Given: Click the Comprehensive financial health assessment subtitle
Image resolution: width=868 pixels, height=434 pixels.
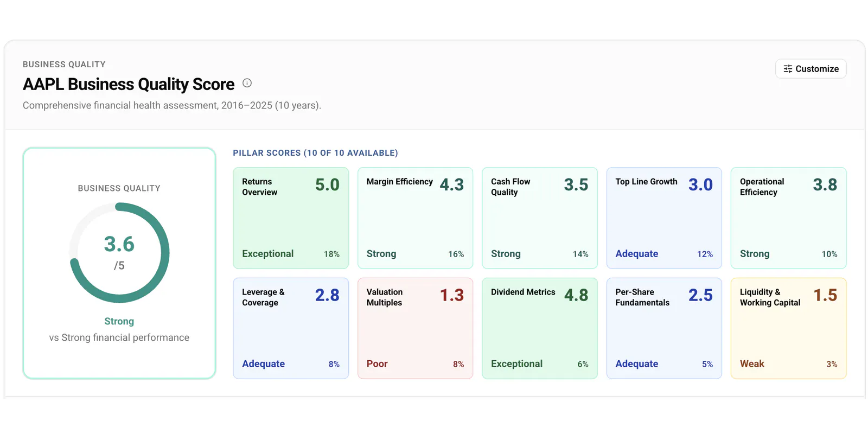Looking at the screenshot, I should [172, 105].
